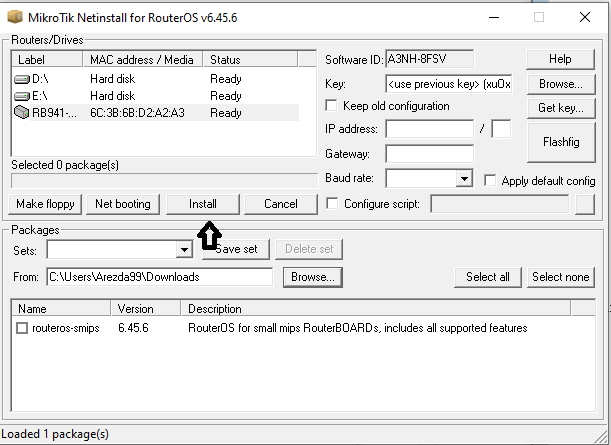Click the Net booting button
Viewport: 611px width, 445px height.
point(123,204)
